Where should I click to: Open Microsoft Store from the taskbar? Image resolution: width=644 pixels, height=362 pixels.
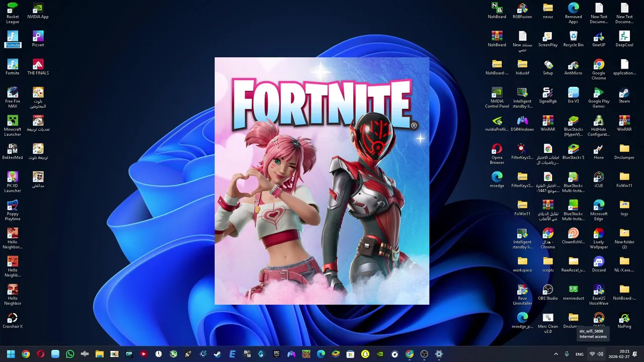(350, 354)
